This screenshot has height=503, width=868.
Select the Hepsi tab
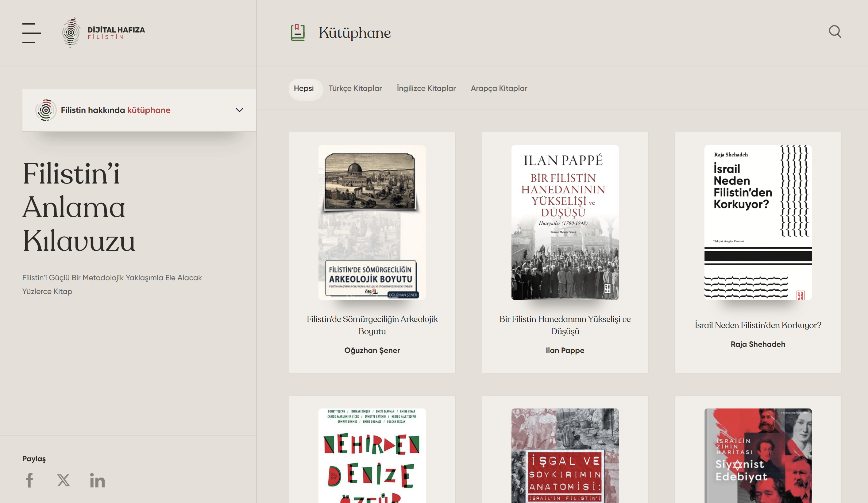pyautogui.click(x=304, y=89)
